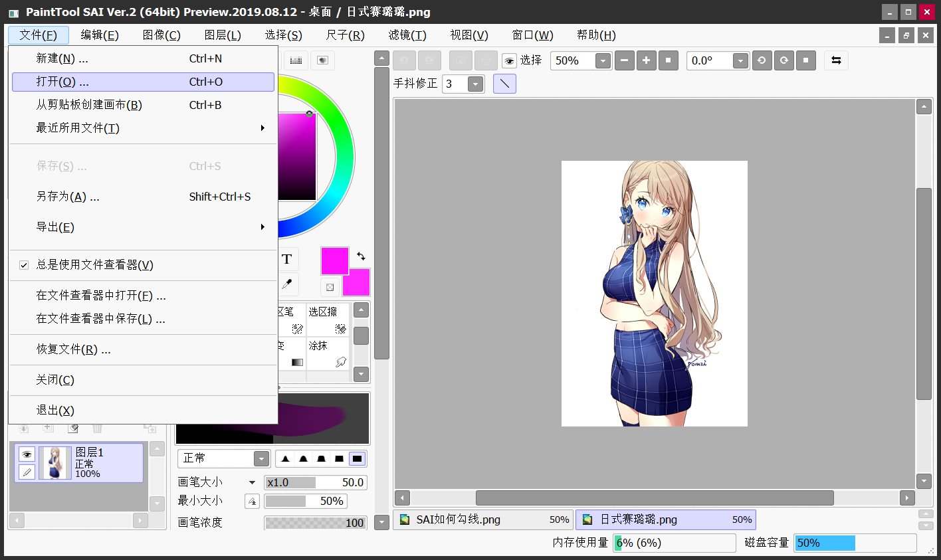Click 在文件查看器中保存(L) entry
Image resolution: width=941 pixels, height=560 pixels.
pyautogui.click(x=143, y=319)
